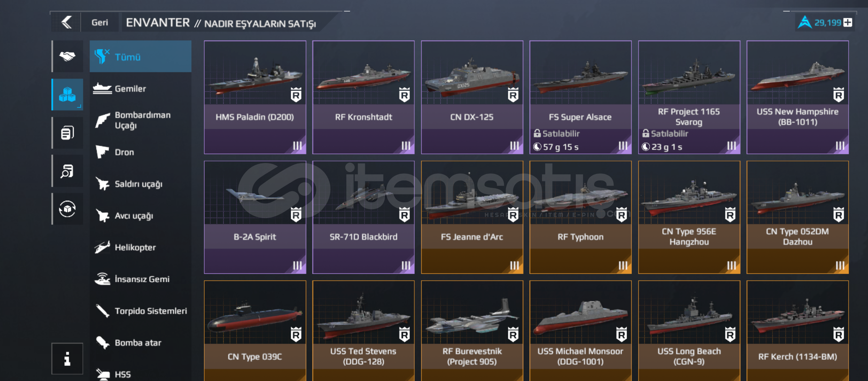
Task: Pick the B-2A Spirit bomber card
Action: coord(255,217)
